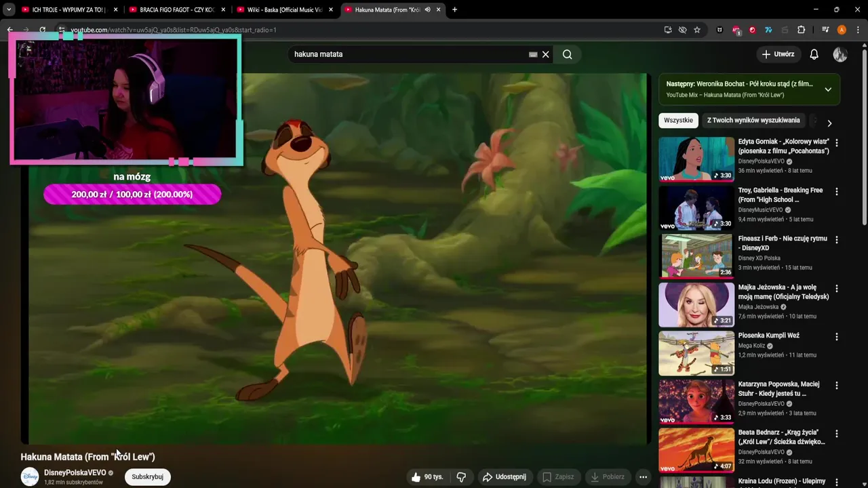Open YouTube notifications bell

pyautogui.click(x=814, y=54)
